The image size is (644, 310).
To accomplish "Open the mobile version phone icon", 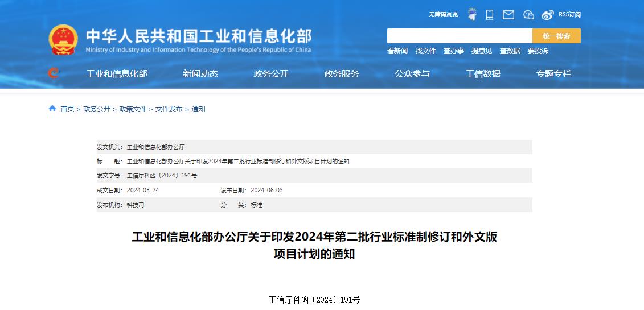I will (490, 15).
